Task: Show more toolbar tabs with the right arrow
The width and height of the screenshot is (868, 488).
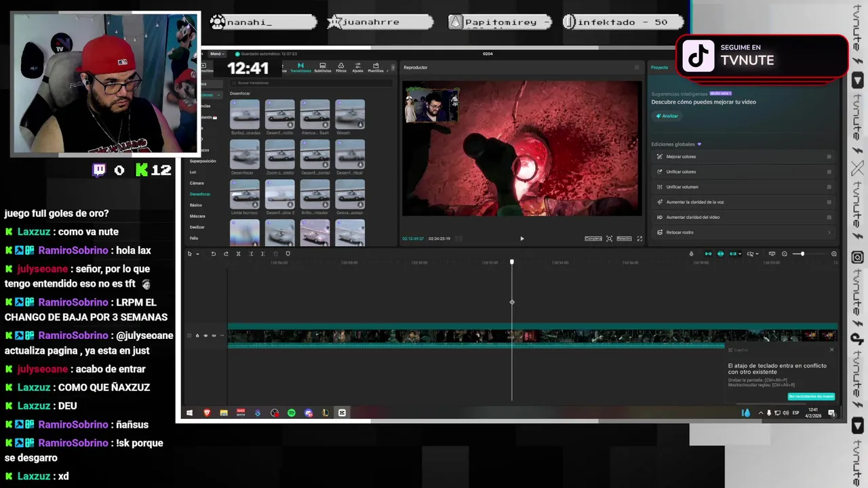Action: [x=393, y=68]
